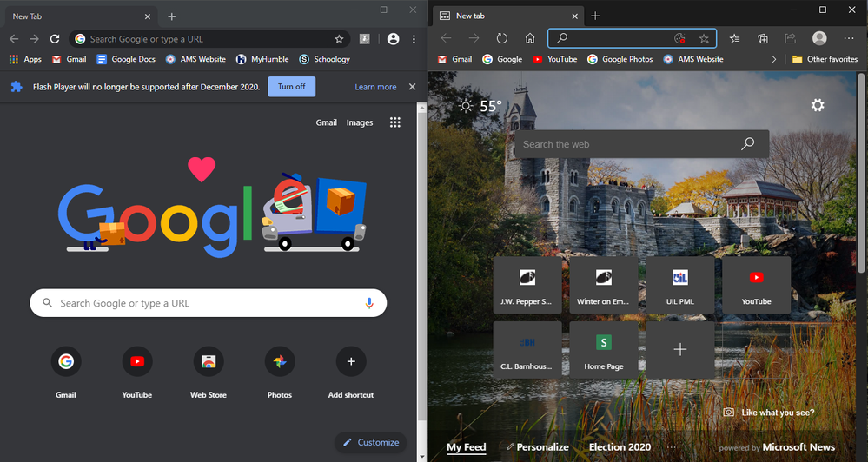Open MyHumble bookmark in Chrome

click(262, 59)
